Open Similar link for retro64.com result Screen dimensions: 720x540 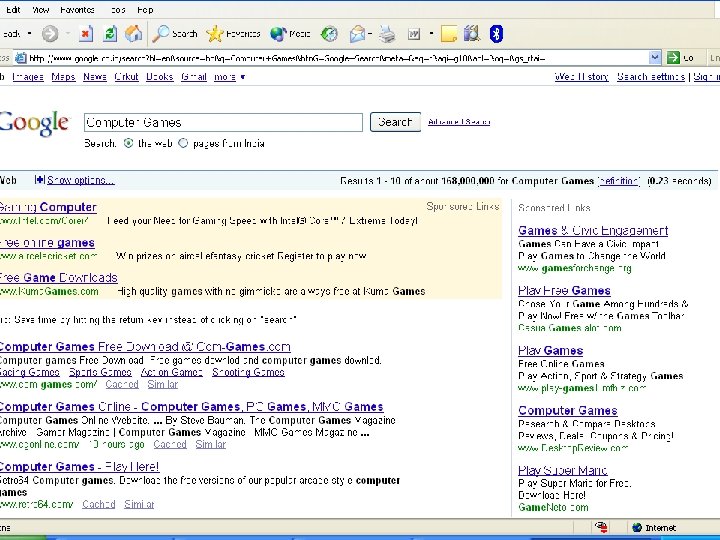coord(139,504)
